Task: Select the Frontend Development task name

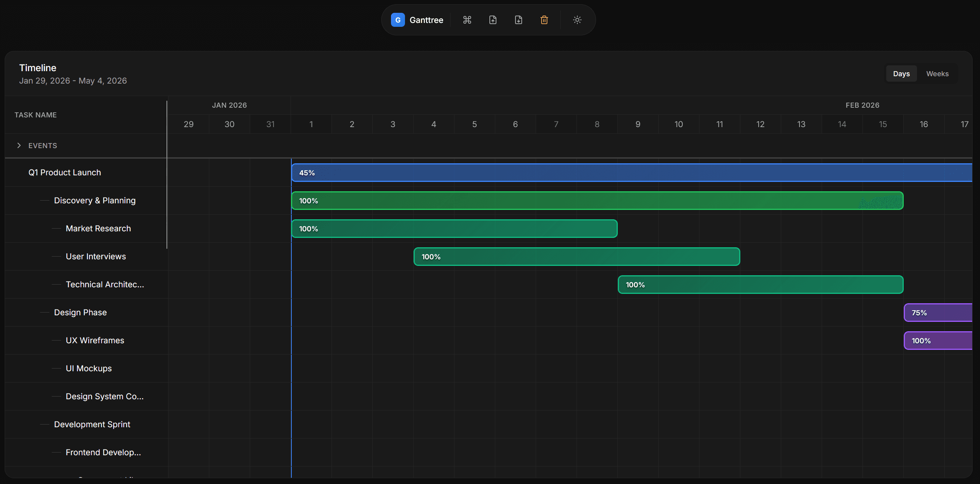Action: pyautogui.click(x=103, y=452)
